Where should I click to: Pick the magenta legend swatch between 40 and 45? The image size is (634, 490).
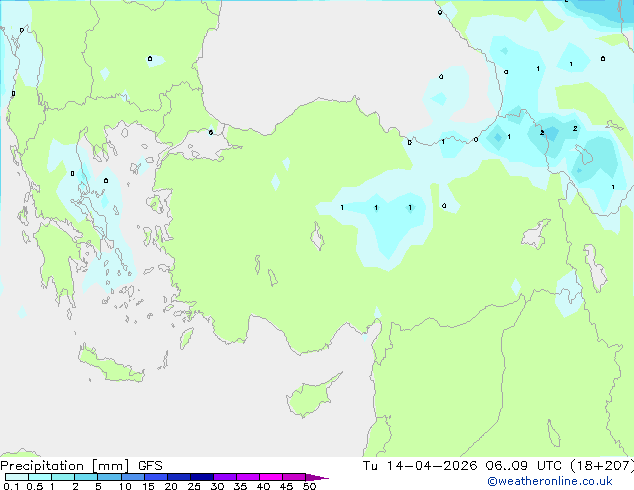271,477
